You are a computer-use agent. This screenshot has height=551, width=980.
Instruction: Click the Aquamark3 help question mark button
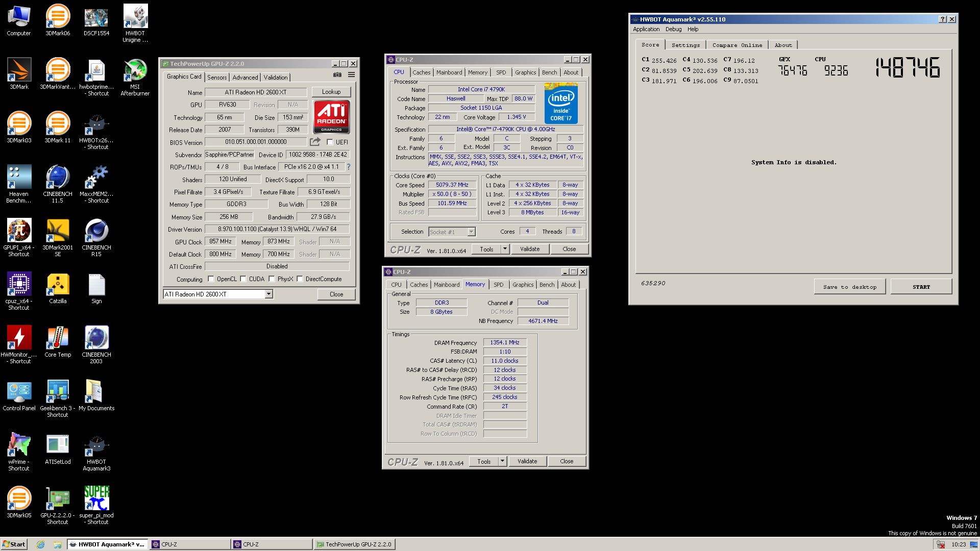942,19
